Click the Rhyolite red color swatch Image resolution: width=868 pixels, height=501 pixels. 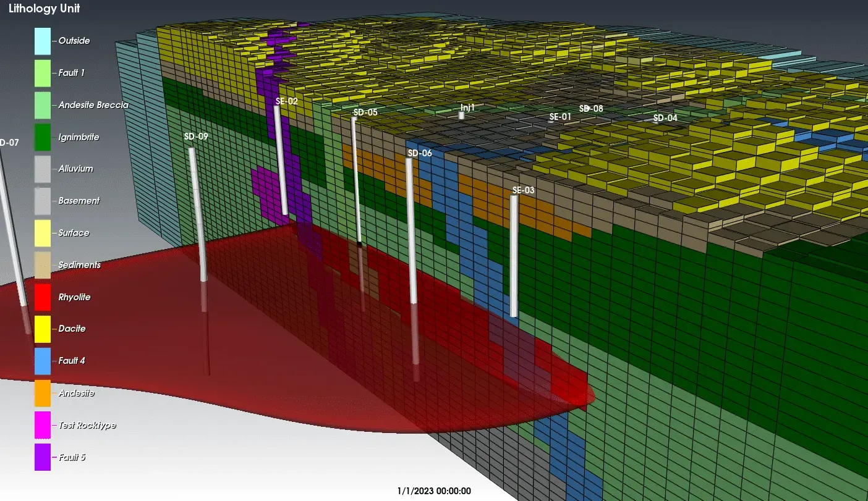click(x=43, y=297)
